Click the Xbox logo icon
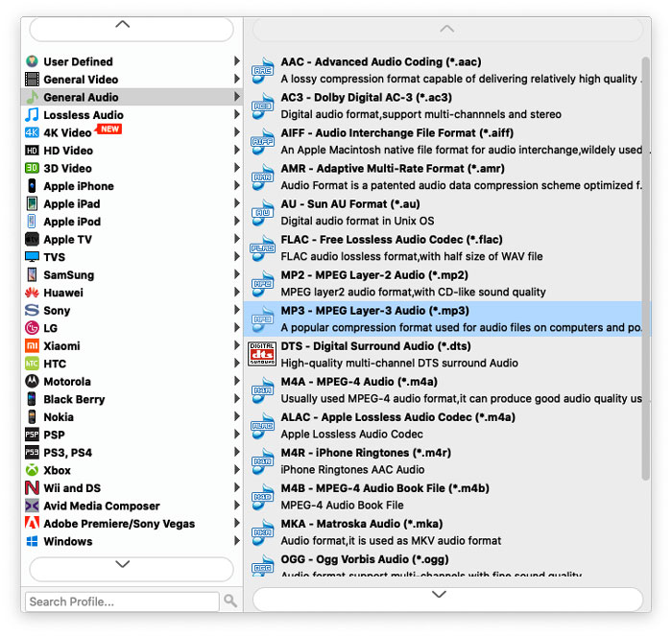The width and height of the screenshot is (672, 636). [x=32, y=470]
